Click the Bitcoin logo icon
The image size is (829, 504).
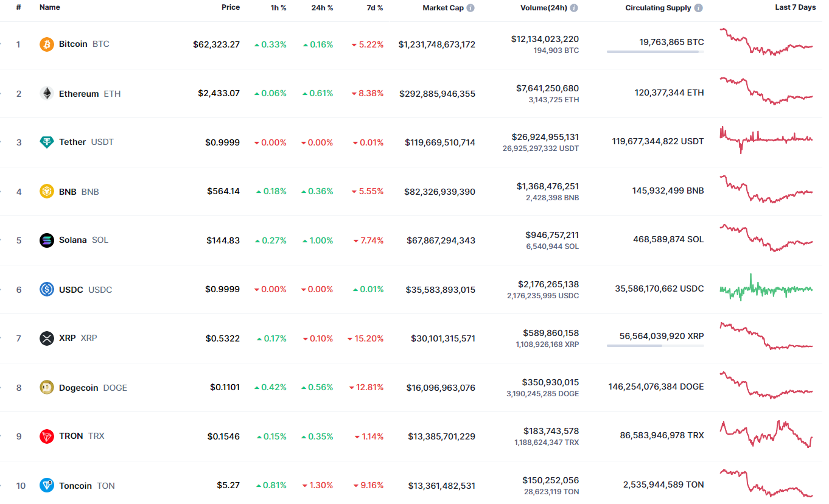tap(47, 44)
